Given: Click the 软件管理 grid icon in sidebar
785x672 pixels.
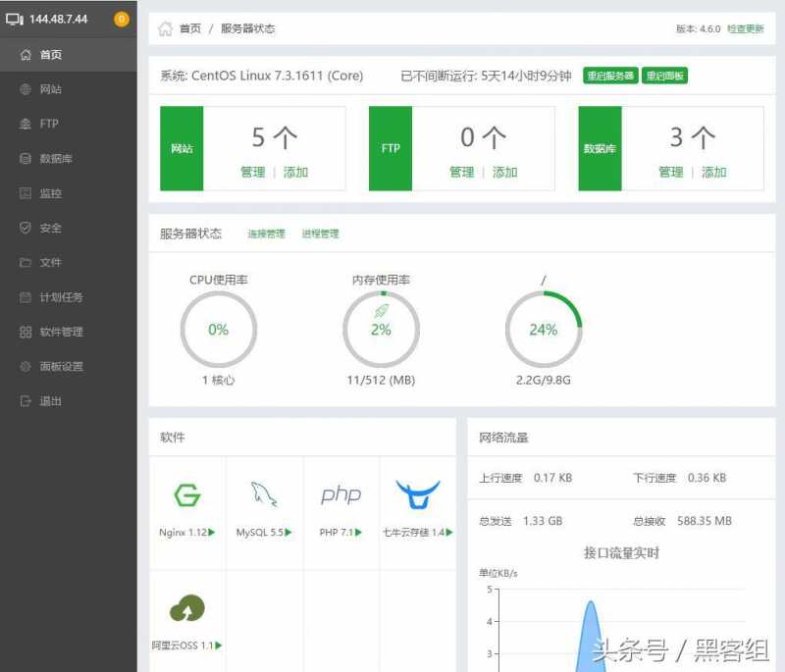Looking at the screenshot, I should click(26, 332).
